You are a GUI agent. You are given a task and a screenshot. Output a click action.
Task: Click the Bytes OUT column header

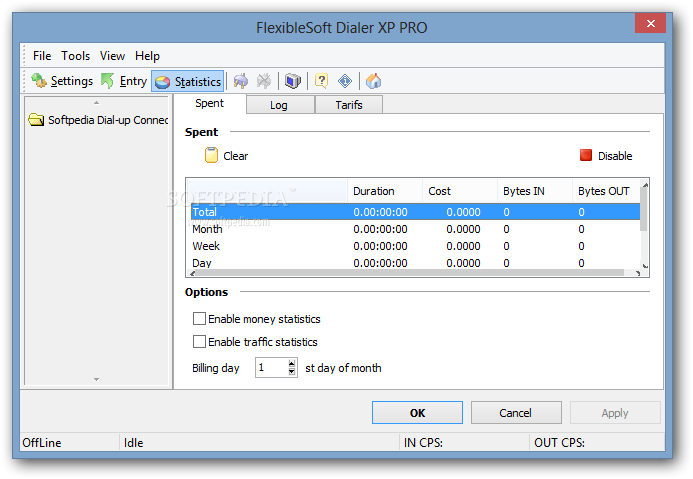(606, 191)
